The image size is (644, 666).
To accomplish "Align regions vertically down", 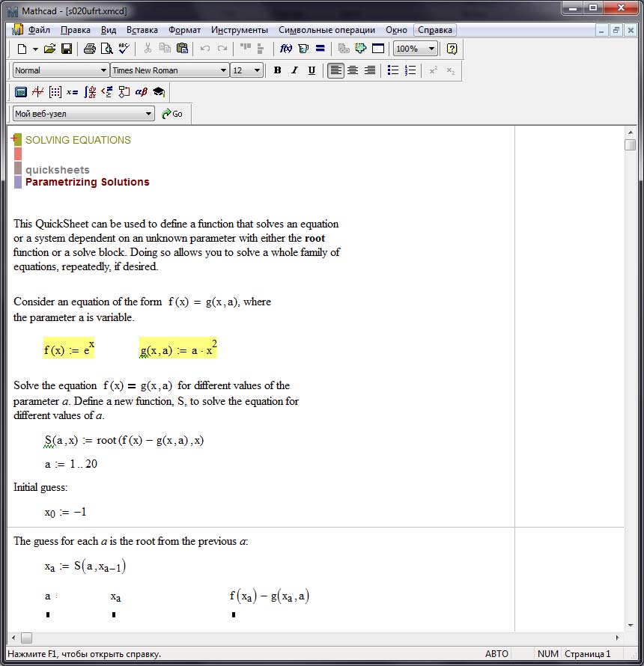I will point(261,49).
